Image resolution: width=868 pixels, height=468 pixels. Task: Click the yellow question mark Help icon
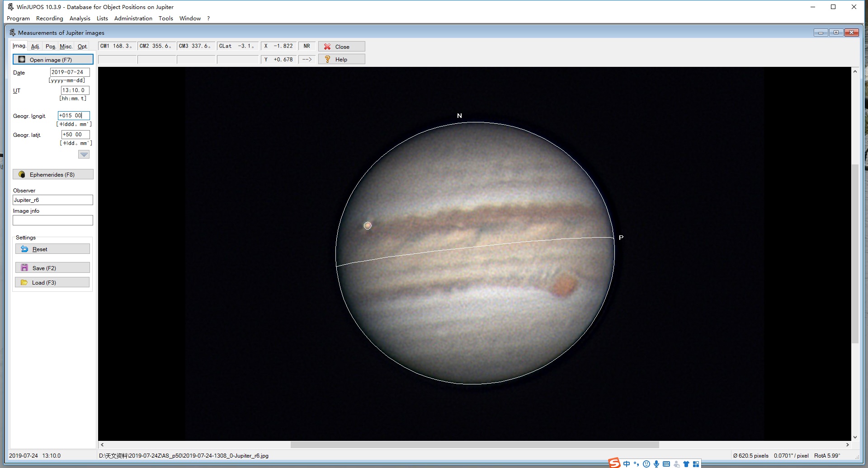(x=327, y=59)
